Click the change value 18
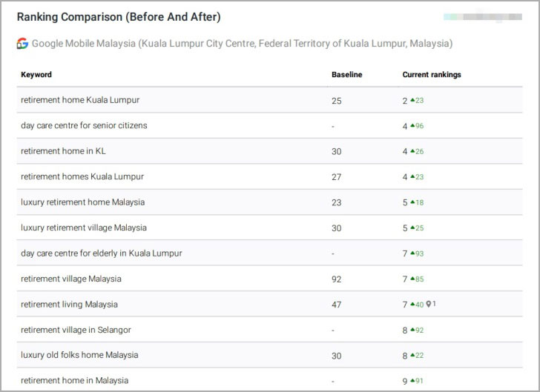The image size is (540, 392). tap(420, 202)
